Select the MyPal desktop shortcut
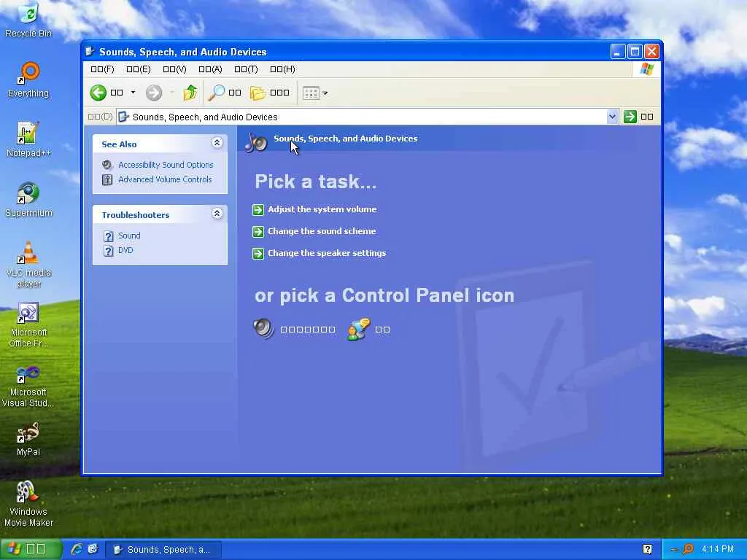The height and width of the screenshot is (560, 747). point(28,439)
